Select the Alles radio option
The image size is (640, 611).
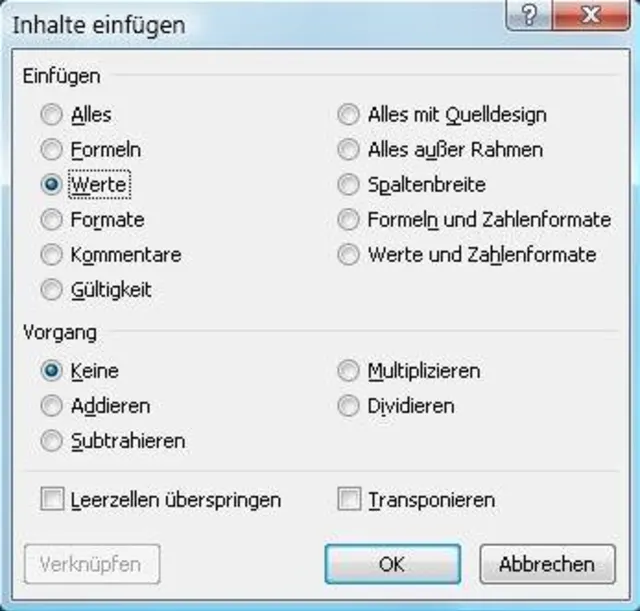click(51, 115)
